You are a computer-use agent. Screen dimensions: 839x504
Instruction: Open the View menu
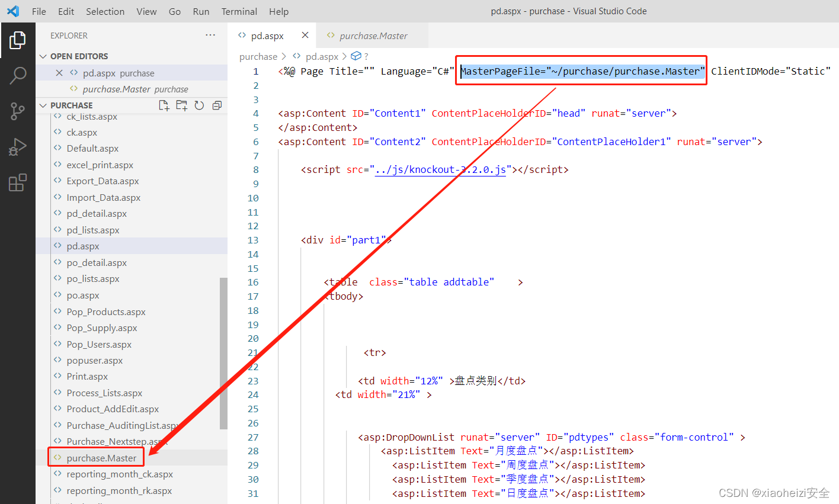tap(146, 11)
